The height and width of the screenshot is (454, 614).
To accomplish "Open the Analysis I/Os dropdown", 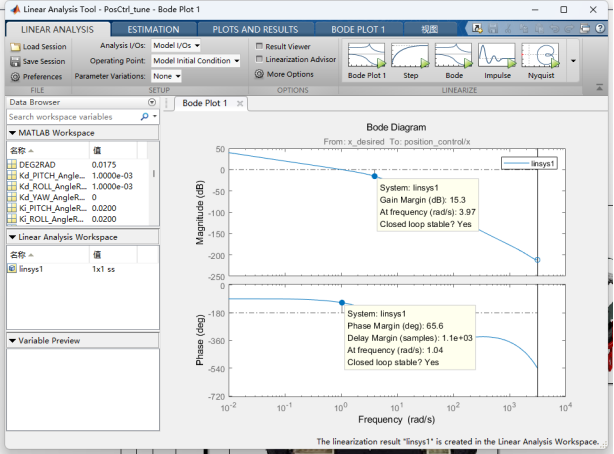I will [176, 45].
